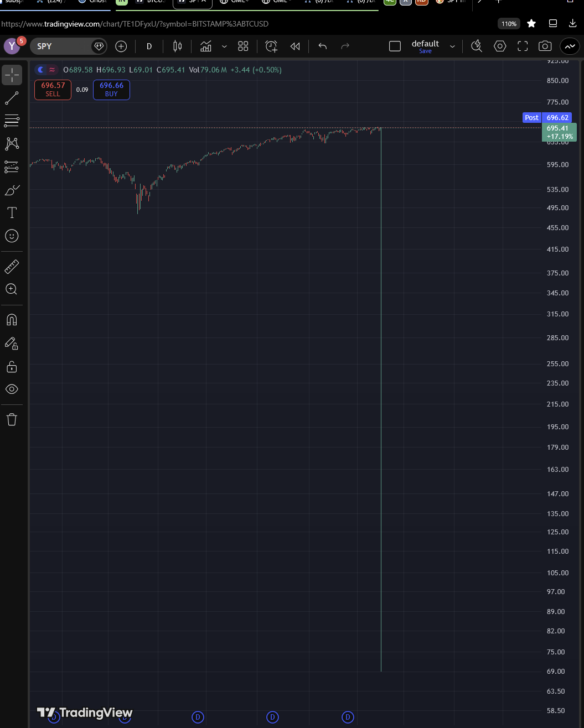Image resolution: width=584 pixels, height=728 pixels.
Task: Undo the last chart action
Action: click(323, 46)
